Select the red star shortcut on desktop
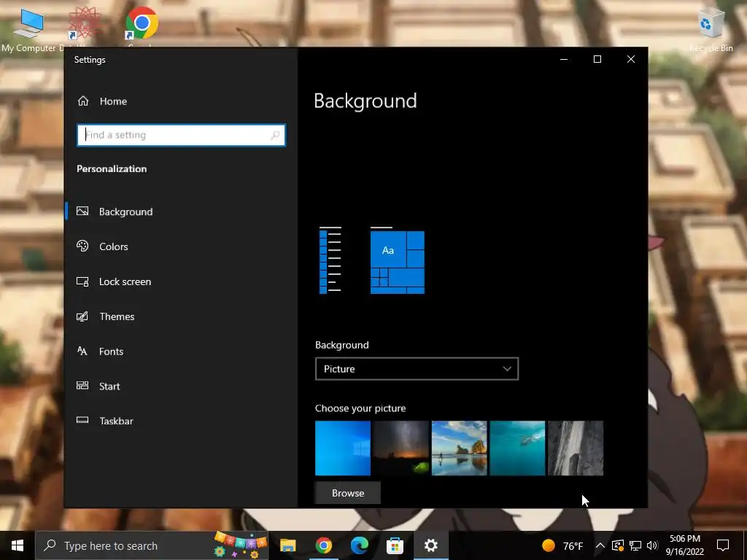Image resolution: width=747 pixels, height=560 pixels. (85, 23)
